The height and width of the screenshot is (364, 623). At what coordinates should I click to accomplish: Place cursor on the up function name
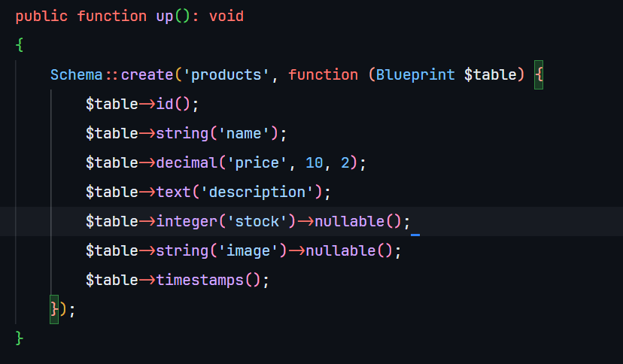[x=165, y=16]
